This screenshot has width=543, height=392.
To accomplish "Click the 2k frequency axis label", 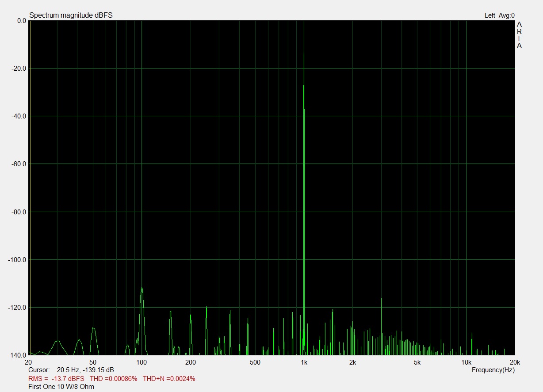I will click(x=353, y=362).
